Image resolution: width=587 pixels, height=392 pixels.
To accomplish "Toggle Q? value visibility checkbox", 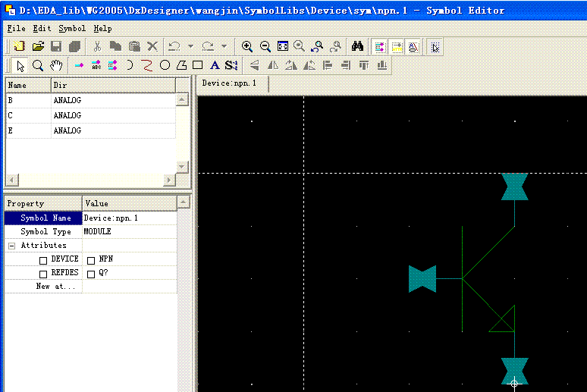I will click(91, 274).
